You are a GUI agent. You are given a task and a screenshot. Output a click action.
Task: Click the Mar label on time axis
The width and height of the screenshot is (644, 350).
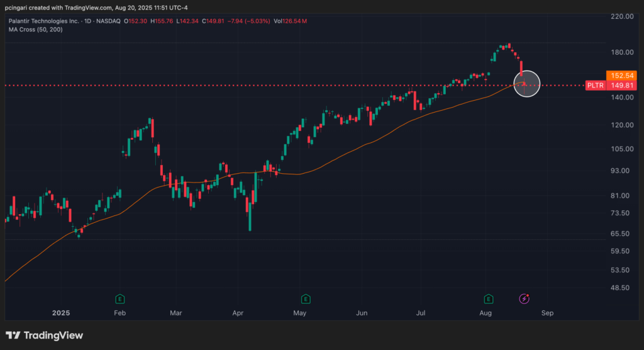point(176,313)
